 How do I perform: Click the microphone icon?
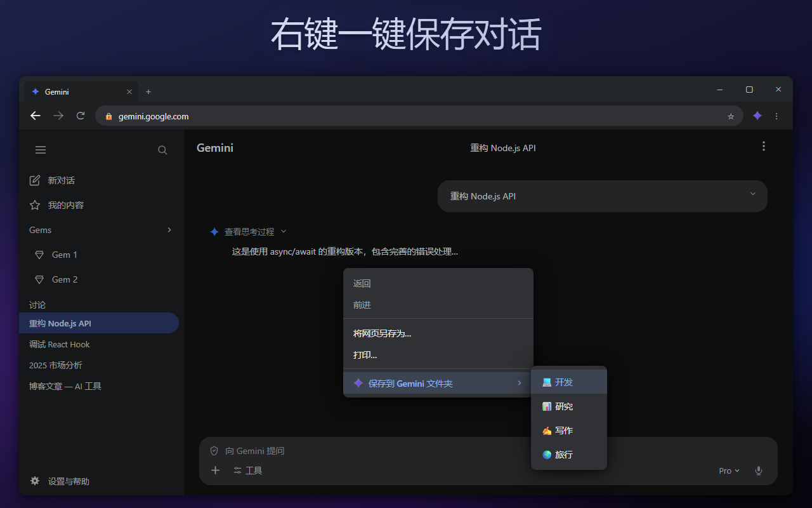758,471
